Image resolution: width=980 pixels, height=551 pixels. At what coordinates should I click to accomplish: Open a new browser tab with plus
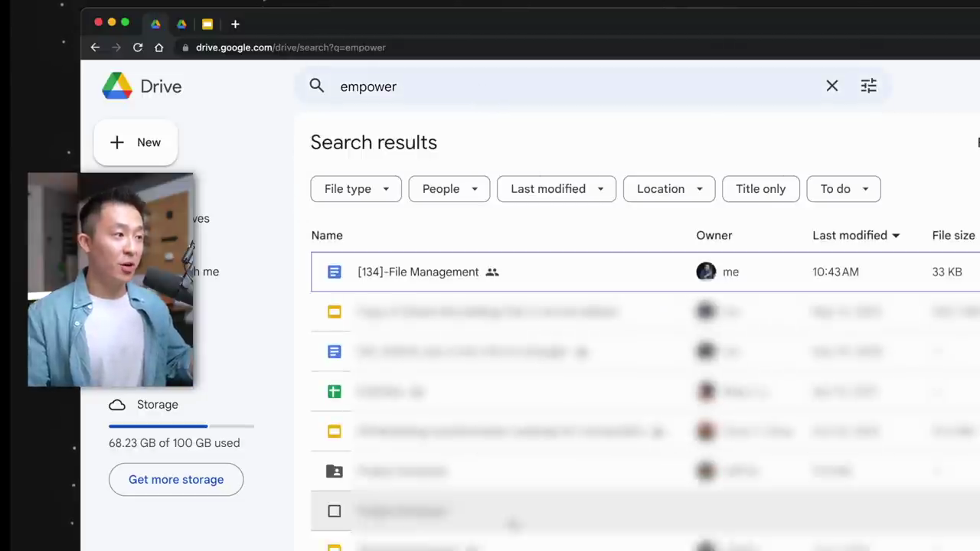click(235, 24)
